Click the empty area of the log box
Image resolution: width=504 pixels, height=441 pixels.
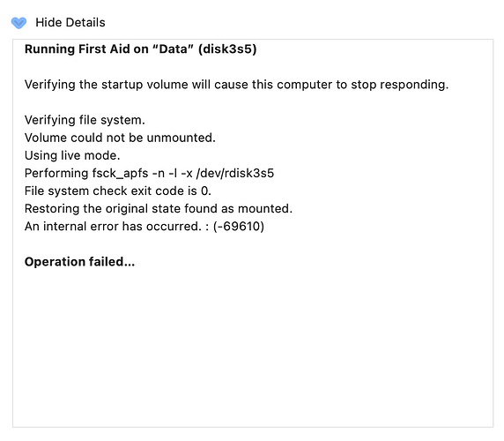(253, 348)
